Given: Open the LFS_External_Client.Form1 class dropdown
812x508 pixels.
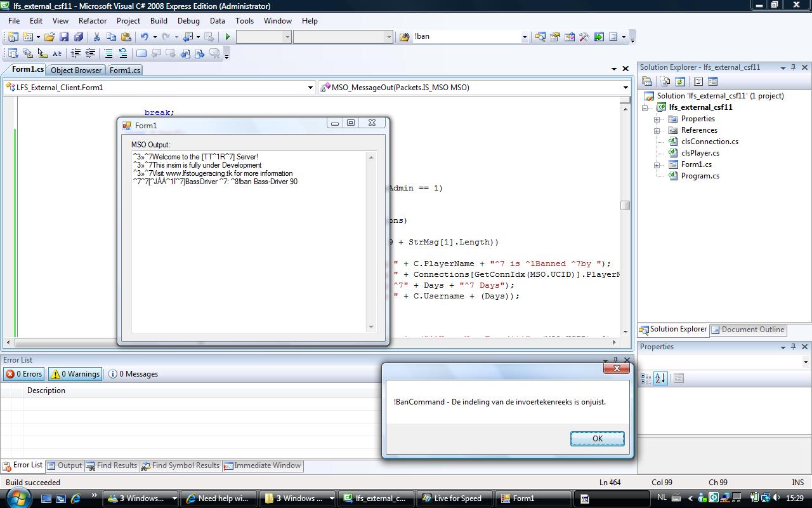Looking at the screenshot, I should click(310, 88).
